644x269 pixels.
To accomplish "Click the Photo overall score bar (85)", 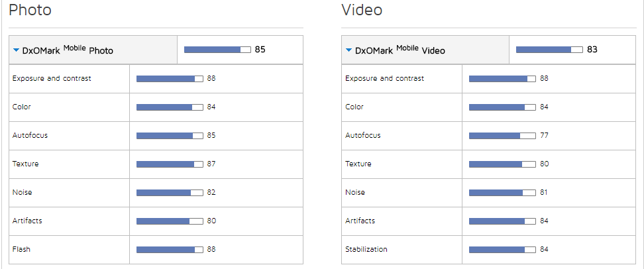I will point(217,50).
